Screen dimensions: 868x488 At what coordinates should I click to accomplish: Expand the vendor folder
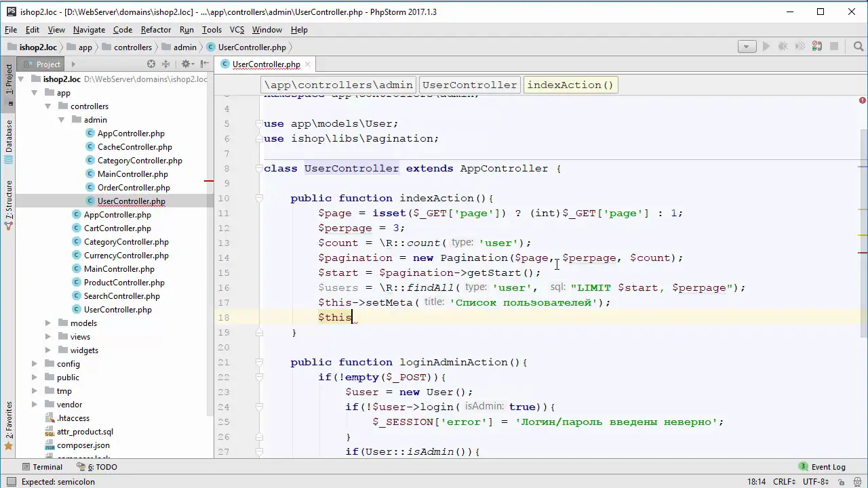pos(35,405)
